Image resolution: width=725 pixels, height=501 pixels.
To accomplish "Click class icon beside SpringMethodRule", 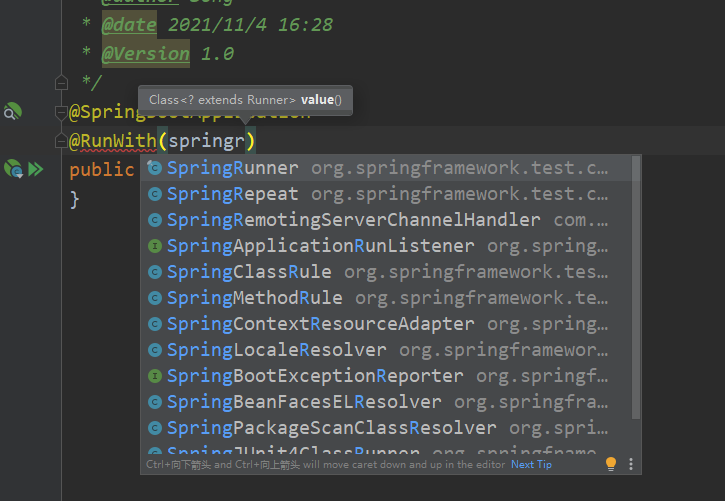I will (x=154, y=298).
